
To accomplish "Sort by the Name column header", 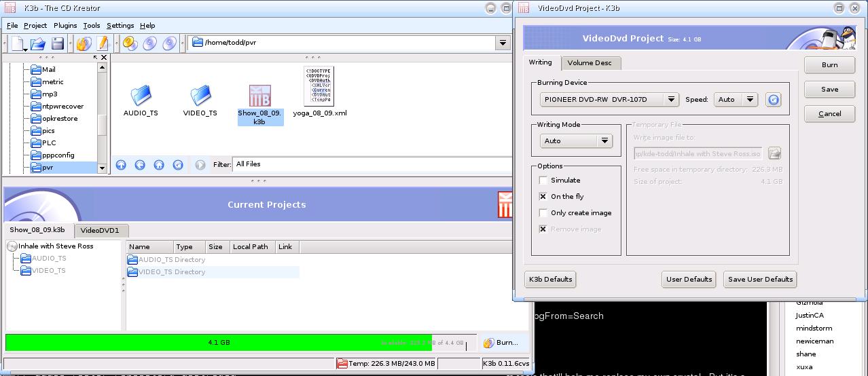I will click(x=149, y=247).
